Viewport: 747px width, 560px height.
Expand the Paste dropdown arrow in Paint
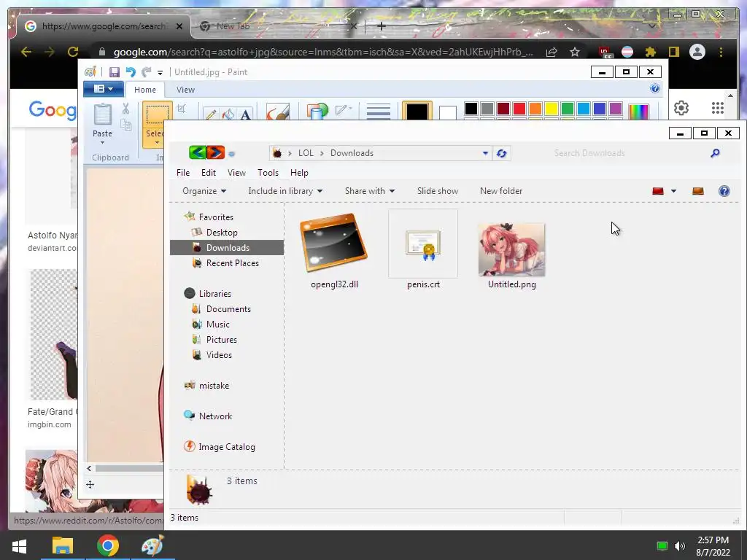coord(102,142)
